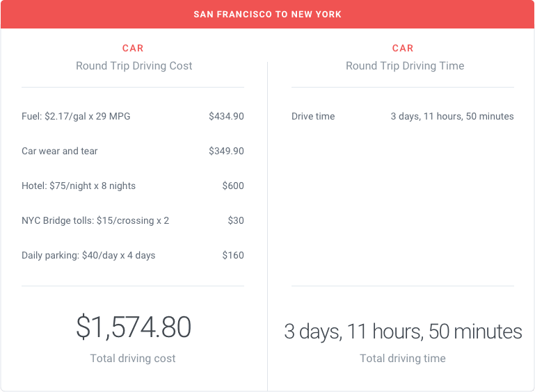Click the Drive time label
The width and height of the screenshot is (535, 392).
coord(313,116)
